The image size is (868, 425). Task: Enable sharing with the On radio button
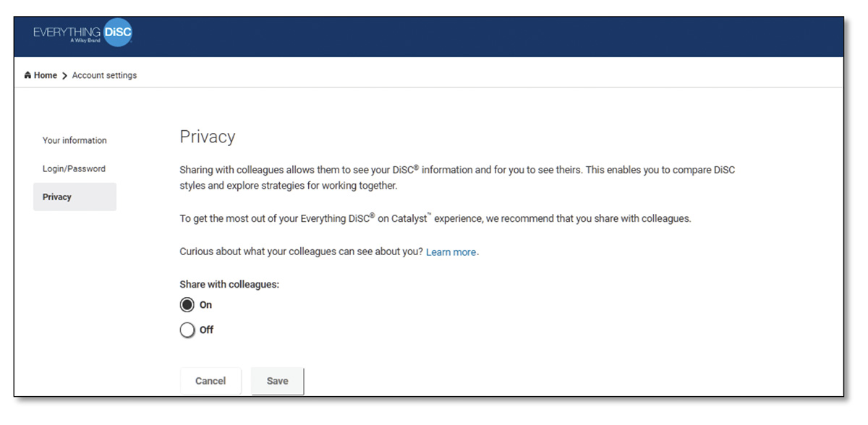(187, 305)
